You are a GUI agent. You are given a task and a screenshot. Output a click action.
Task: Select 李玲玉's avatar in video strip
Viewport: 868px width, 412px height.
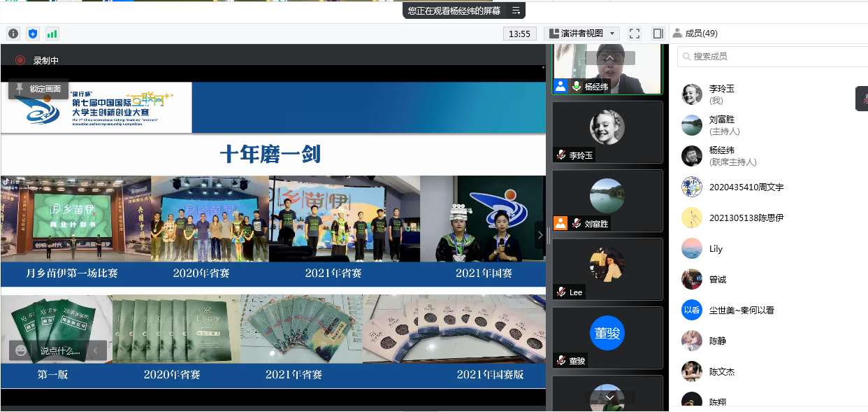607,127
